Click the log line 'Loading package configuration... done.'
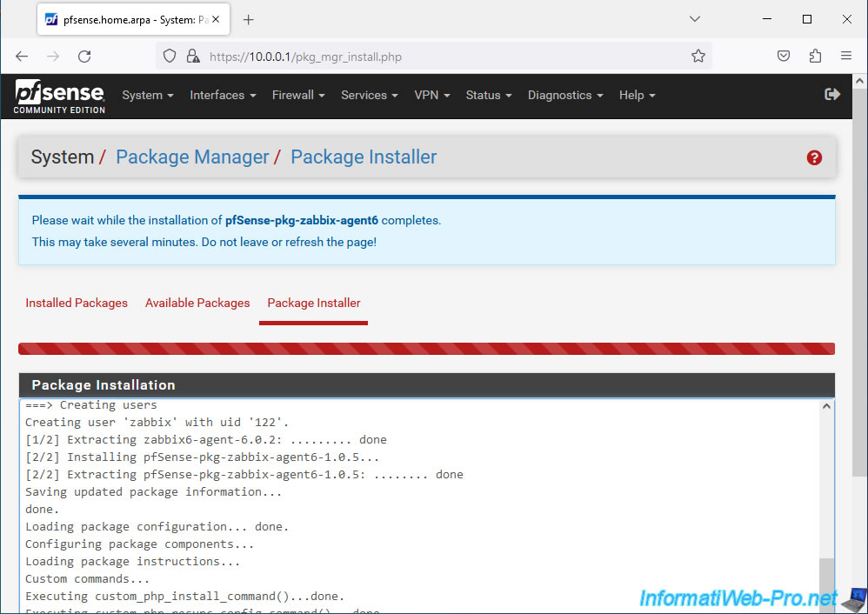This screenshot has height=614, width=868. click(157, 526)
